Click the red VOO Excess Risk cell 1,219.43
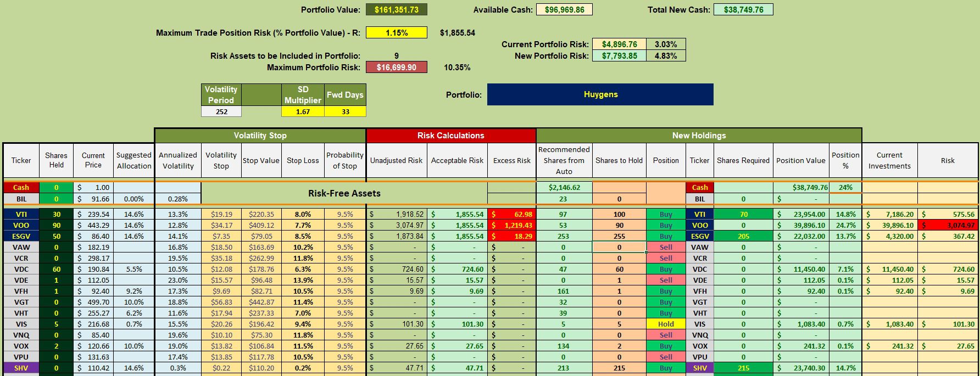 [x=512, y=225]
